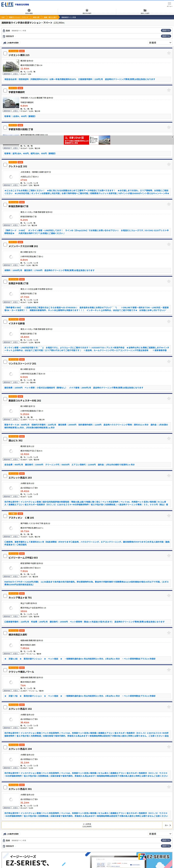Click the E-LIFE logo
The image size is (174, 868).
point(7,4)
